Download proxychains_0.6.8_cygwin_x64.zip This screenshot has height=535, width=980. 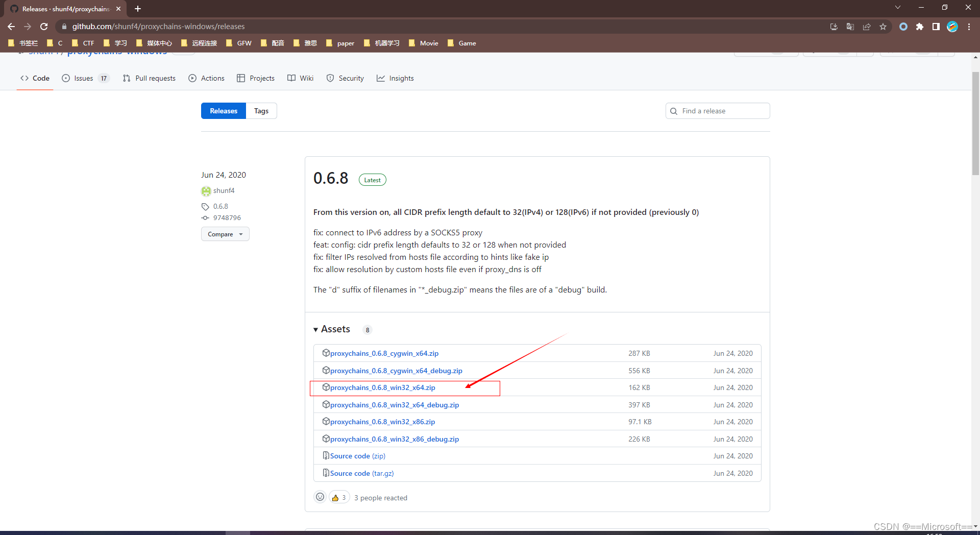click(384, 353)
